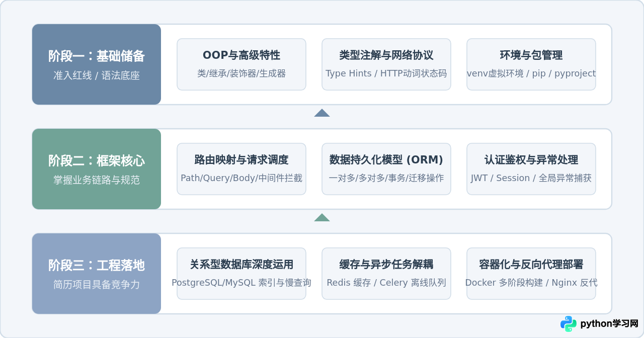Select 一对多/多对多/事务/迁移操作 text
Viewport: 644px width, 338px height.
(386, 178)
